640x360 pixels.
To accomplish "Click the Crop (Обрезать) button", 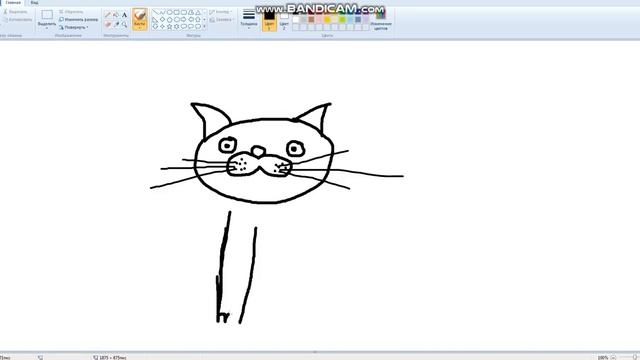I will [x=71, y=12].
